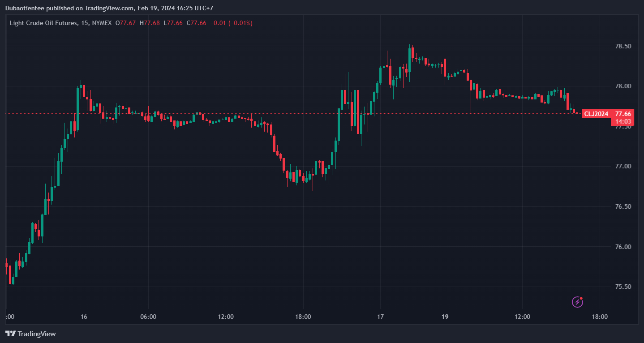Click the 76.00 price axis label
The width and height of the screenshot is (644, 343).
[x=623, y=247]
